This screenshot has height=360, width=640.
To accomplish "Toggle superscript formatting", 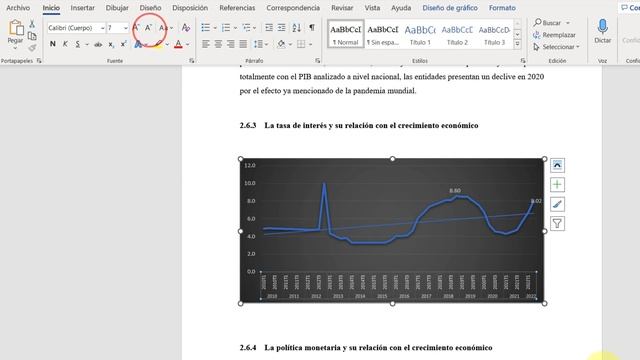I will 124,44.
